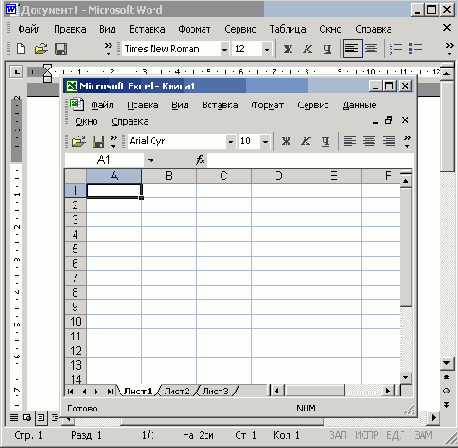Click next sheet navigation arrow
Viewport: 458px width, 448px height.
coord(97,391)
